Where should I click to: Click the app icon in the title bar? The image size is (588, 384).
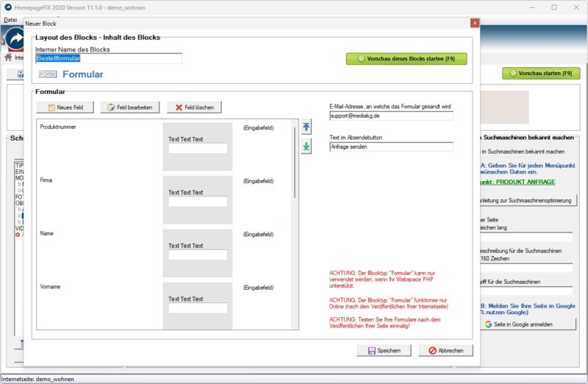coord(8,7)
